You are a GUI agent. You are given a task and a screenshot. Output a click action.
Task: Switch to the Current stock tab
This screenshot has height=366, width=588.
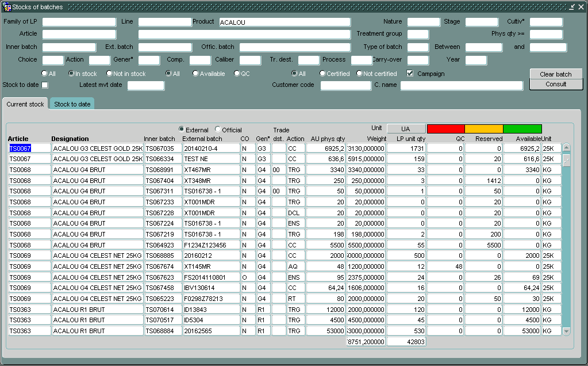tap(25, 104)
